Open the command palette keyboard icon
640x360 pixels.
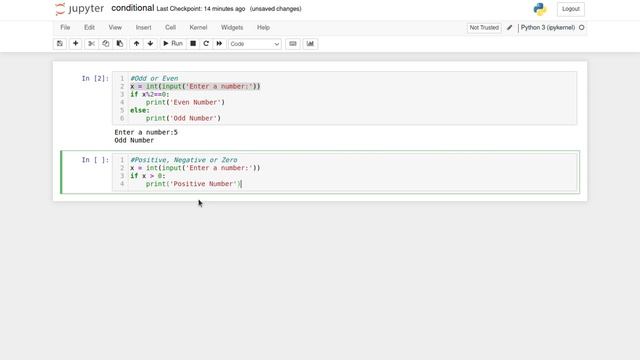coord(293,44)
